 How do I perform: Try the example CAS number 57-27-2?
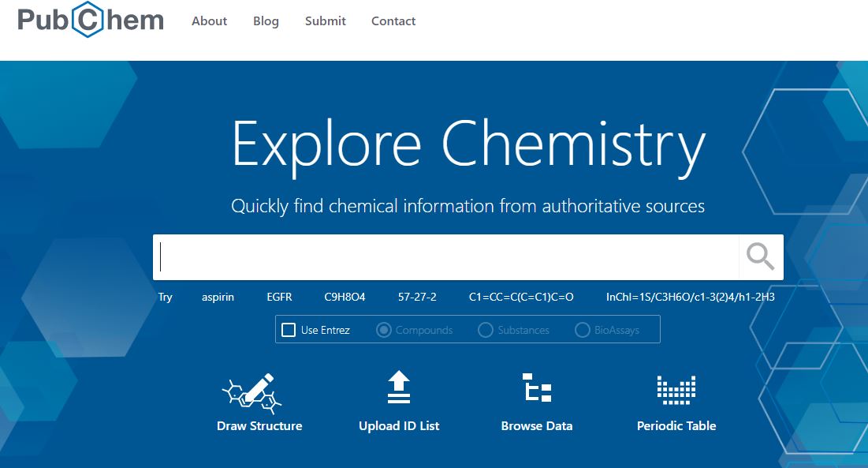click(417, 297)
